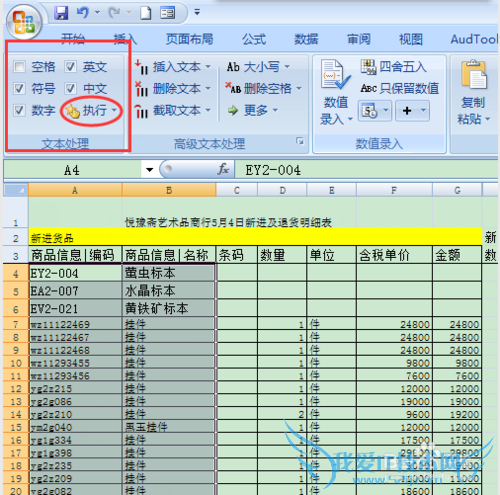Click the Select All corner button
Image resolution: width=500 pixels, height=495 pixels.
15,190
